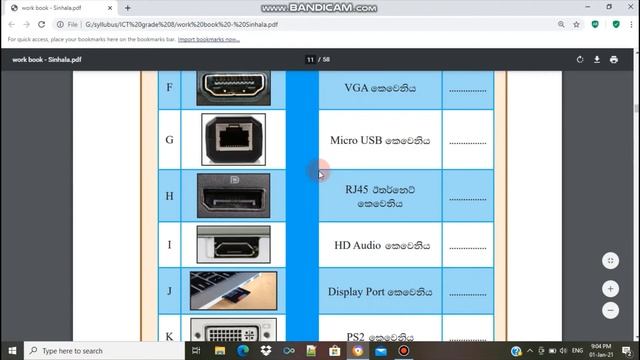Screen dimensions: 640x360
Task: Go back to previous page
Action: pos(11,24)
